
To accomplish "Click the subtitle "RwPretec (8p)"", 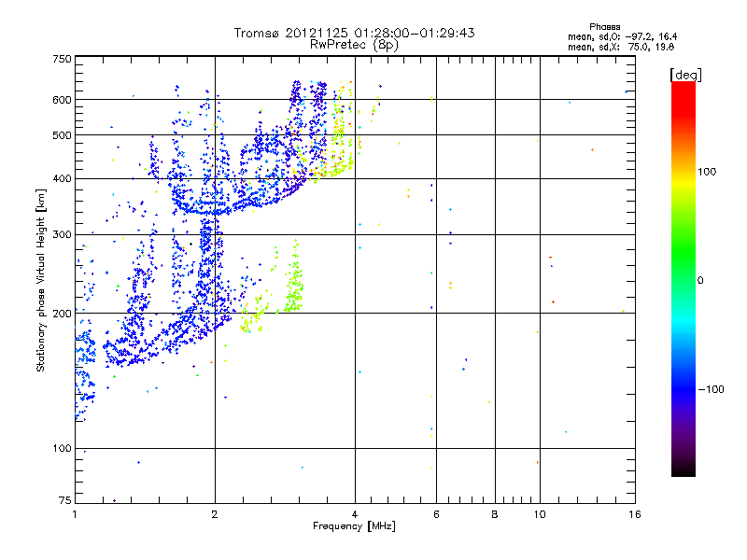I will [354, 45].
